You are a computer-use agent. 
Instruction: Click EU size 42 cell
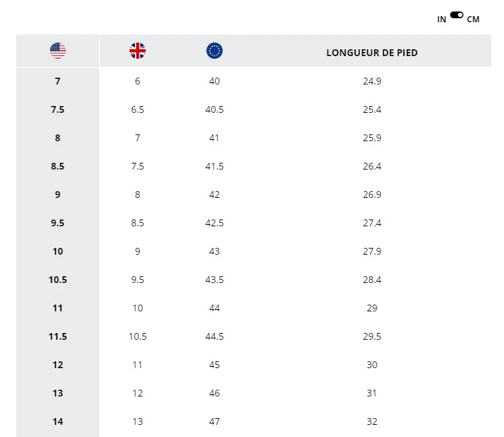click(215, 195)
